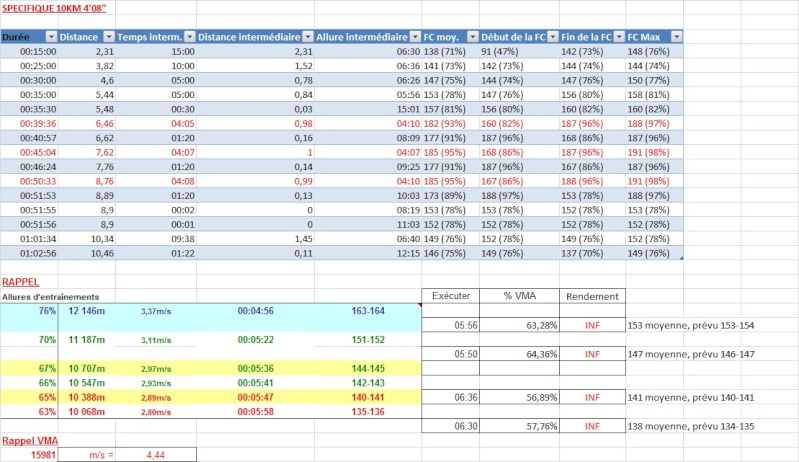
Task: Select note 153 moyenne, prévu 153-154
Action: coord(690,325)
